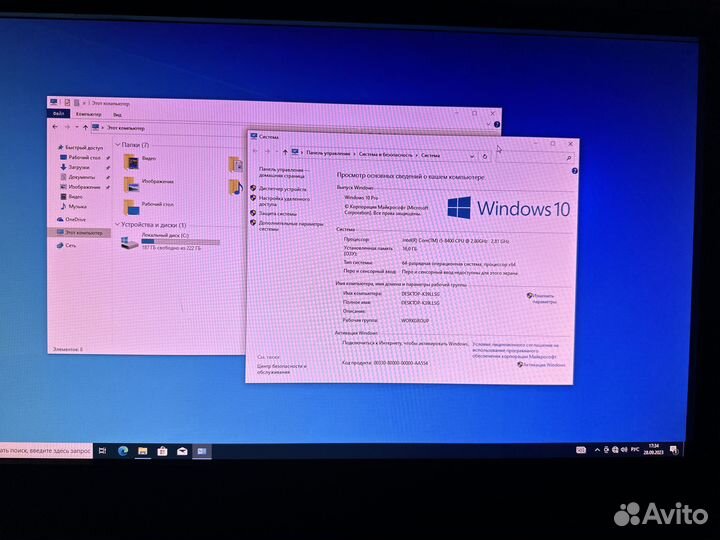The width and height of the screenshot is (720, 540).
Task: Go up one level in Explorer window
Action: [x=85, y=127]
